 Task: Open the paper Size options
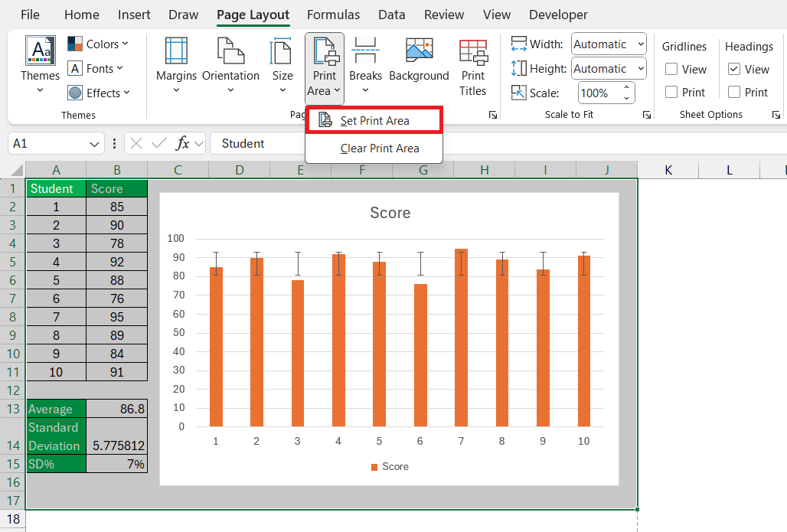click(x=282, y=65)
